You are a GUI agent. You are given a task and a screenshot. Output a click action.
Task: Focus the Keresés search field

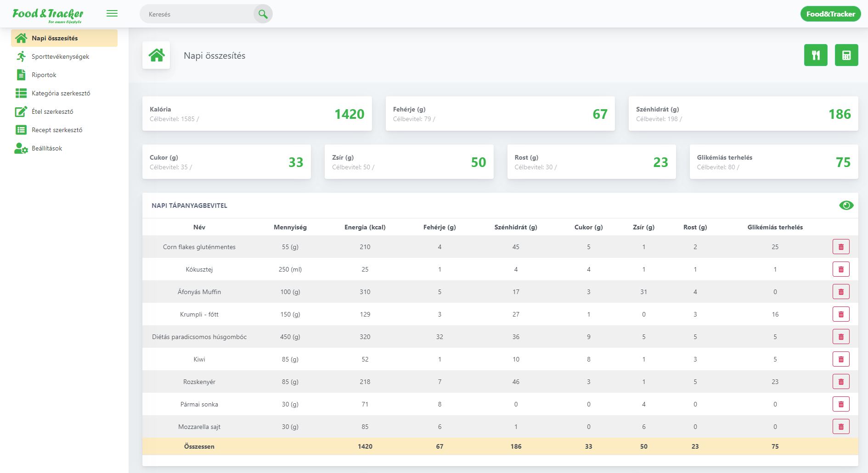pyautogui.click(x=197, y=14)
